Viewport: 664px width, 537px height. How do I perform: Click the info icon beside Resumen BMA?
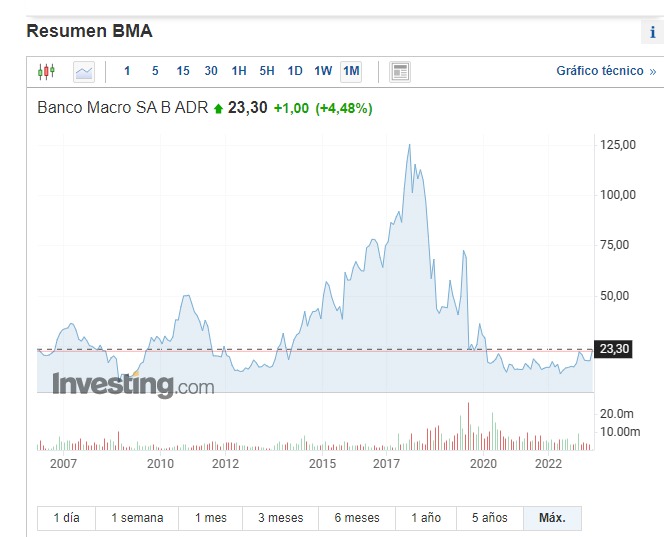tap(653, 32)
